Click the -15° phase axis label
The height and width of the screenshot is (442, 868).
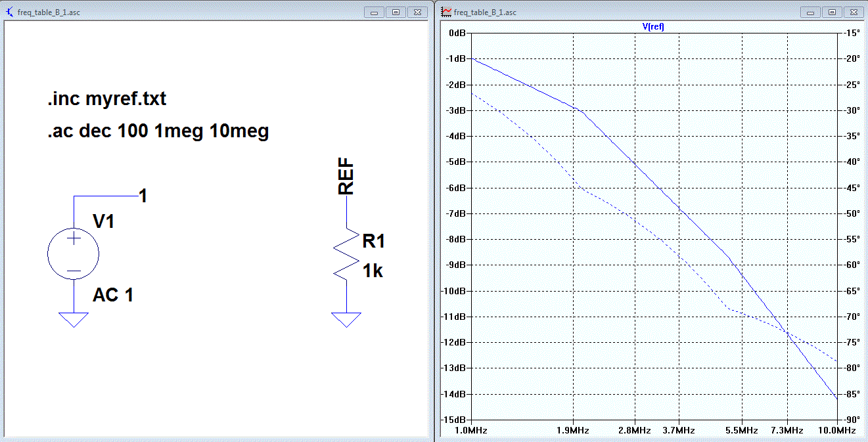852,33
